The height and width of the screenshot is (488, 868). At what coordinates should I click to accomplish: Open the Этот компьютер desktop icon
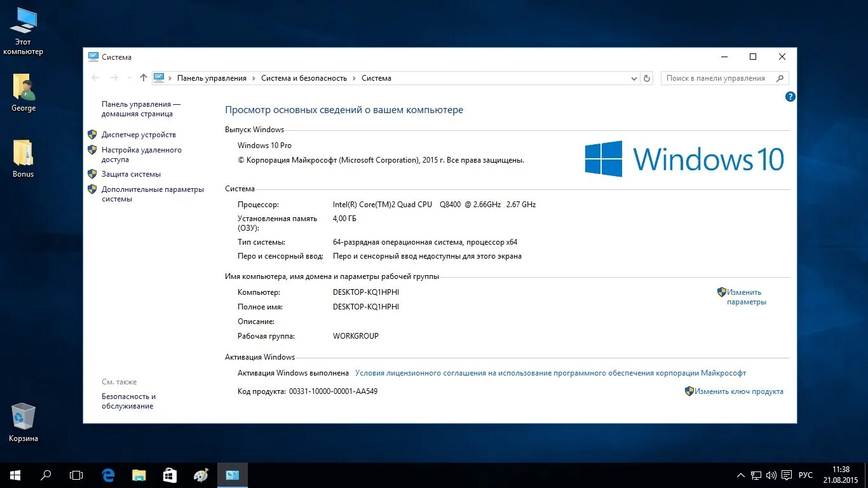(x=24, y=31)
